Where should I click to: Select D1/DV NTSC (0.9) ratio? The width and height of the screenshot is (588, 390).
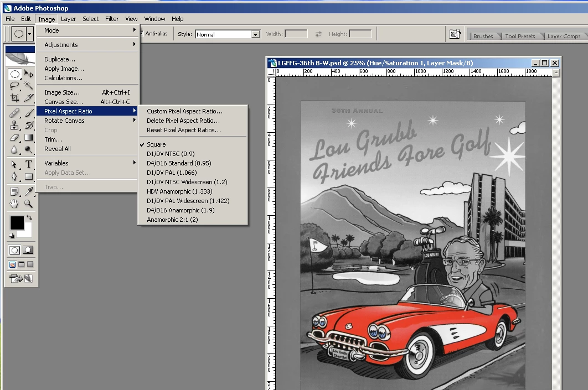[x=193, y=154]
